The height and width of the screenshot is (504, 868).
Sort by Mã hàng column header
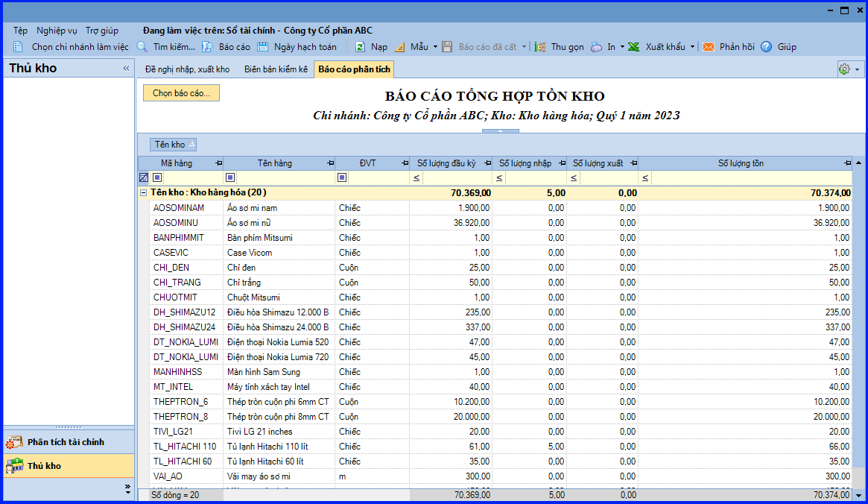pyautogui.click(x=177, y=163)
